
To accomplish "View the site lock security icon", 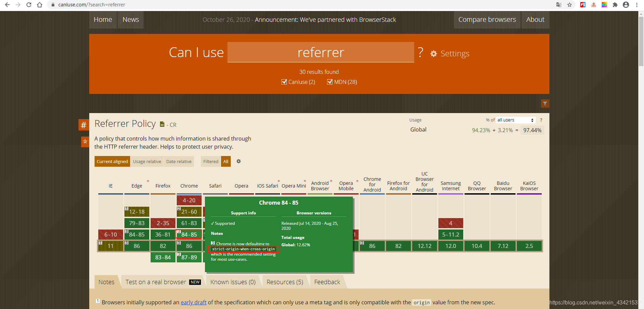I will (x=53, y=5).
